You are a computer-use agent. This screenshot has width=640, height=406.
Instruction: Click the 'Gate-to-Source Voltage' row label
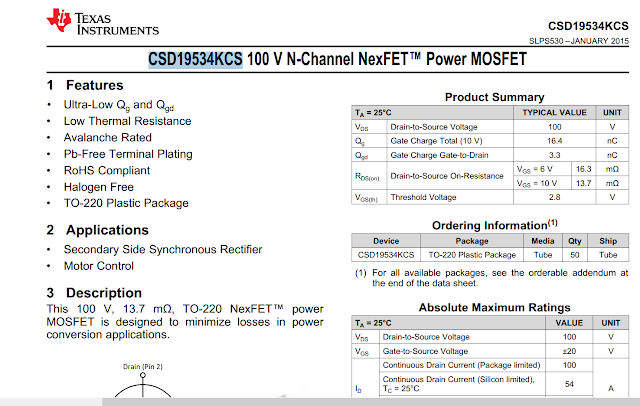coord(425,351)
